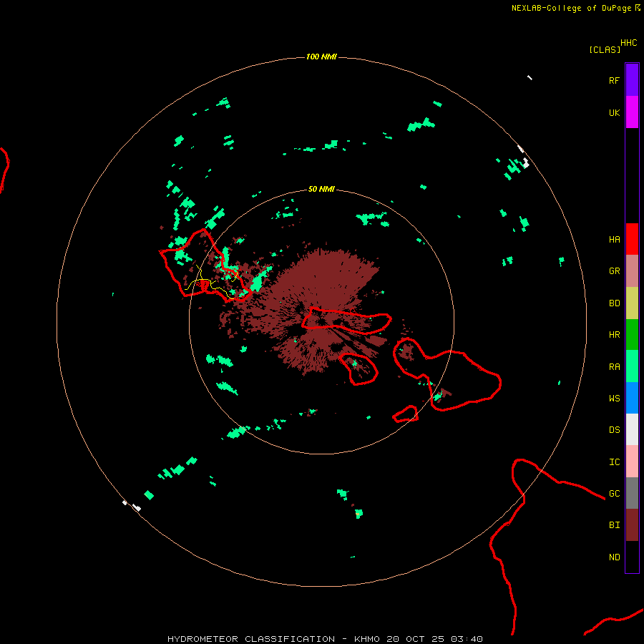Click the 50 NMI range ring label

(321, 189)
